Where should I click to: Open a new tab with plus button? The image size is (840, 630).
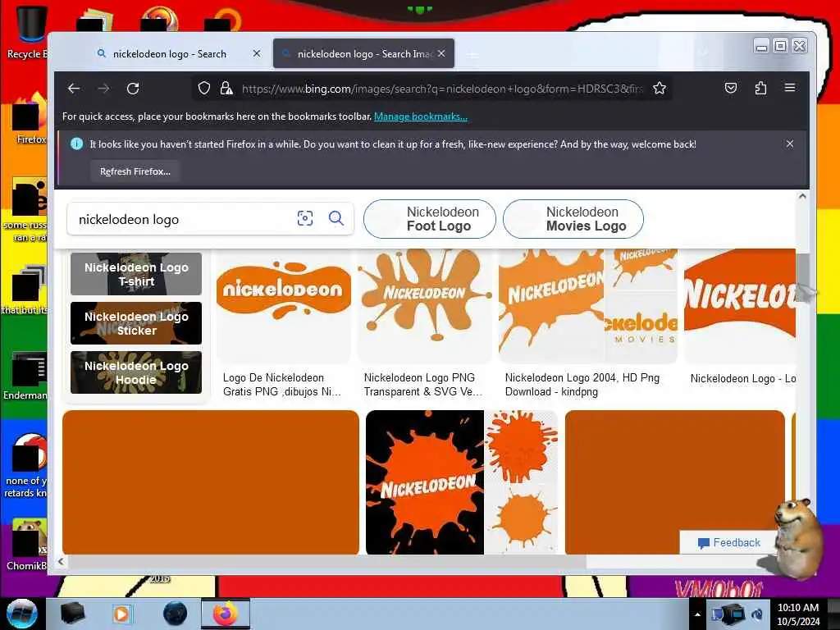pyautogui.click(x=472, y=54)
